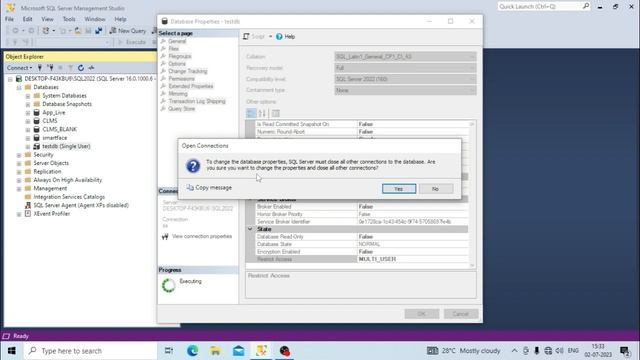Open the File menu

(9, 19)
